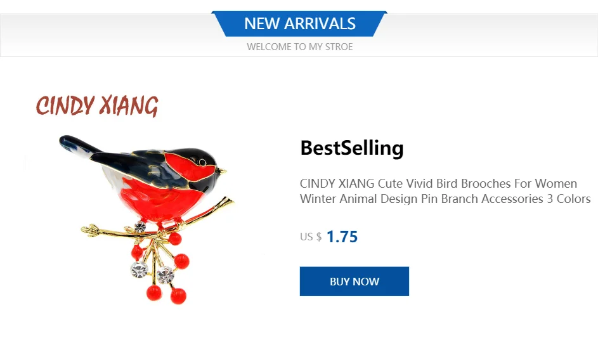Click the NEW ARRIVALS blue banner
Viewport: 598px width, 364px height.
[x=299, y=23]
